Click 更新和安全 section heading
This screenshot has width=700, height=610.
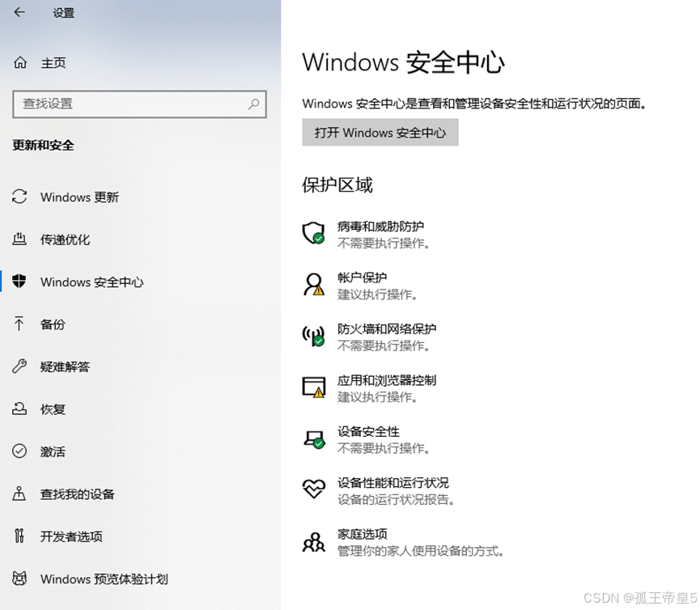(44, 145)
